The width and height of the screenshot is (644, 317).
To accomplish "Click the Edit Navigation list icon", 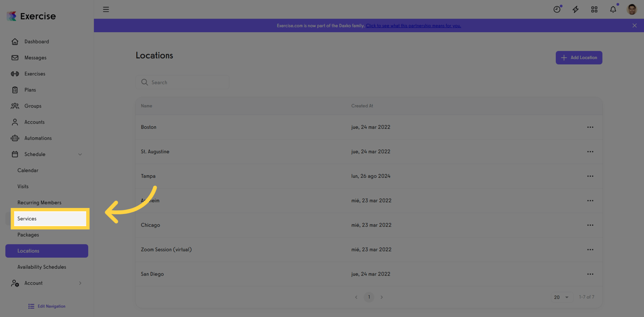I will [31, 306].
